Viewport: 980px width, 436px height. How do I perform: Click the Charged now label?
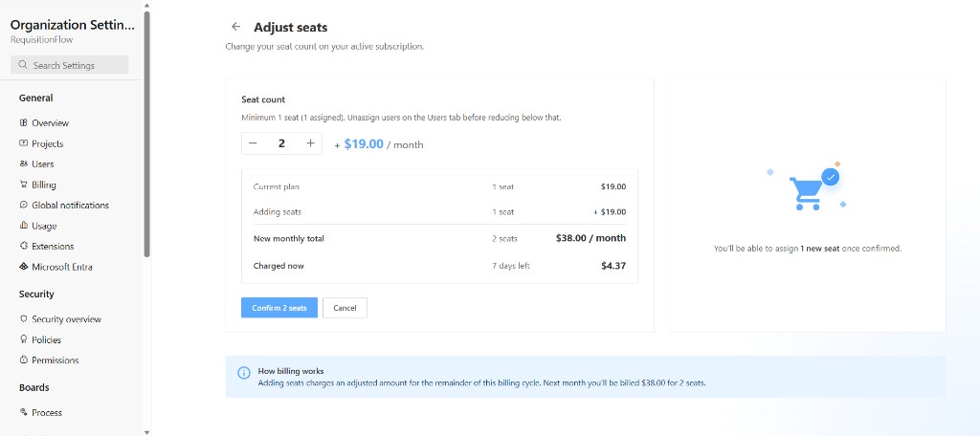click(x=278, y=266)
